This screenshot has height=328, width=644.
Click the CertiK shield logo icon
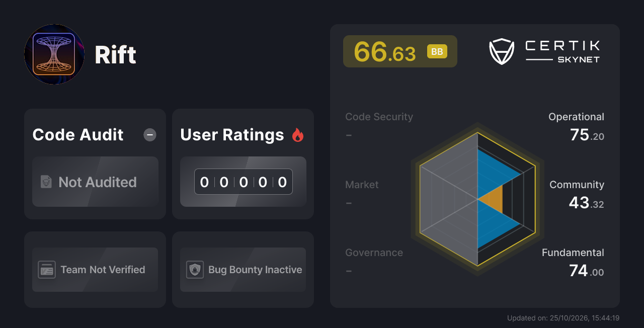pyautogui.click(x=502, y=51)
